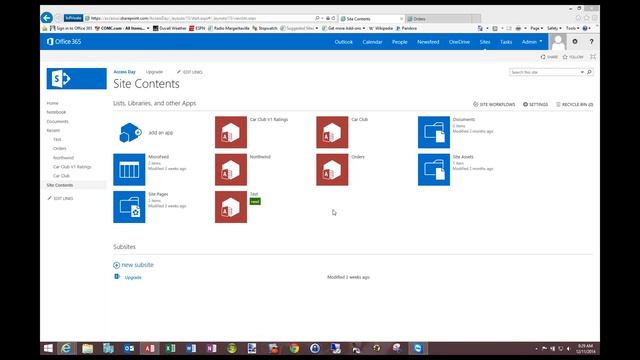Viewport: 640px width, 360px height.
Task: Click the new subsite plus icon
Action: pyautogui.click(x=116, y=265)
